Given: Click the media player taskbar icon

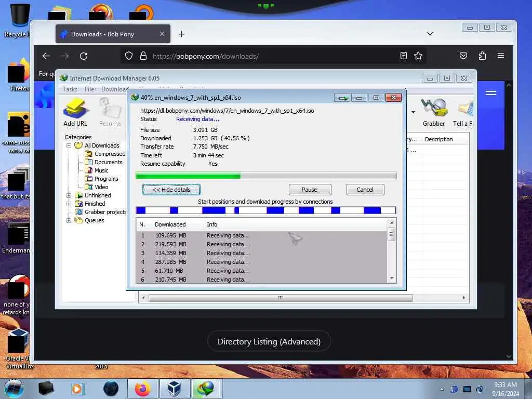Looking at the screenshot, I should click(x=77, y=389).
